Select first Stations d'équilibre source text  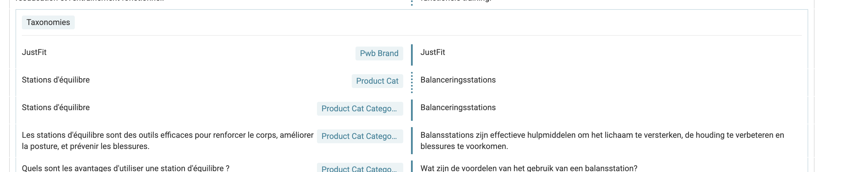(x=56, y=80)
